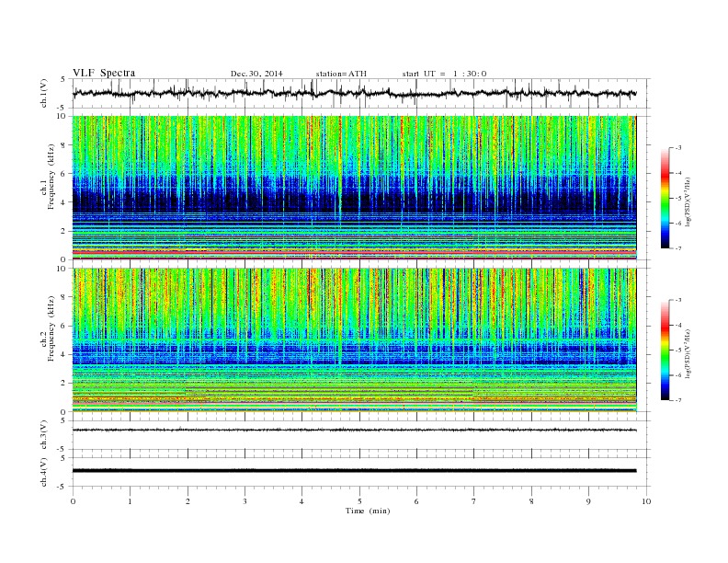Image resolution: width=728 pixels, height=563 pixels.
Task: Click inside the ch.2 spectrogram plot
Action: 355,340
